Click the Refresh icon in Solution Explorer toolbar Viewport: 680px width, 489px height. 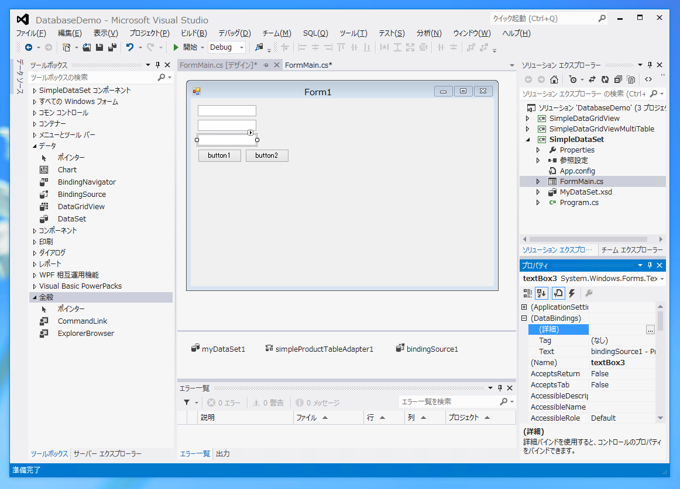click(x=605, y=79)
